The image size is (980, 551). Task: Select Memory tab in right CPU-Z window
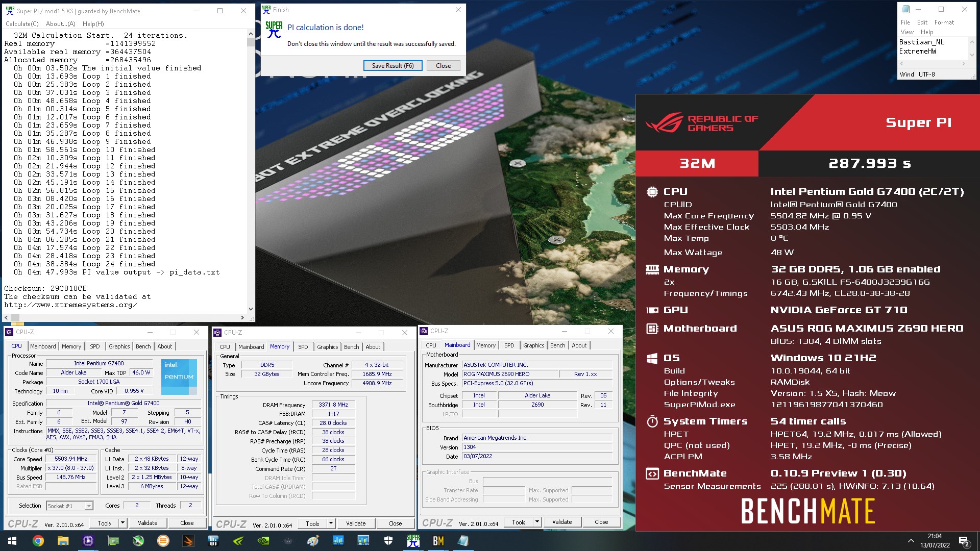tap(486, 345)
